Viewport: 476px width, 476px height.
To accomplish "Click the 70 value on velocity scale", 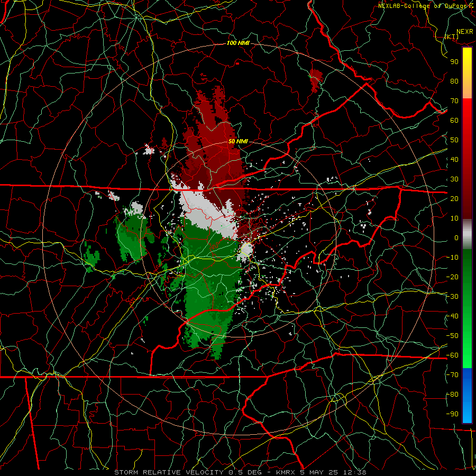I will 454,101.
